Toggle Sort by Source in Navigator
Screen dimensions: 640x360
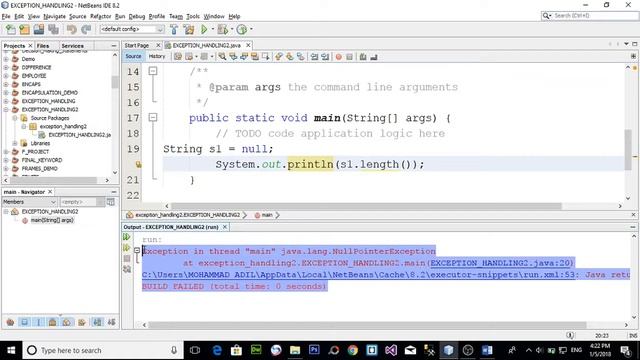tap(111, 322)
